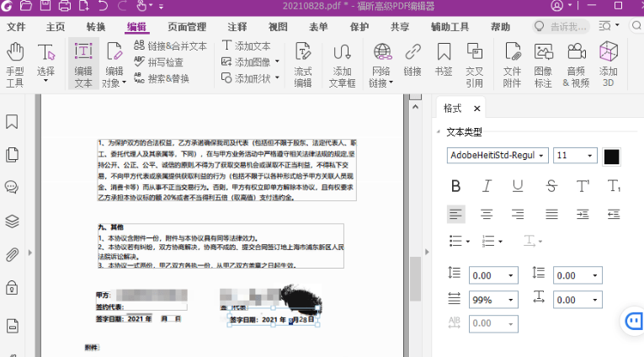644x357 pixels.
Task: Open the Select tool dropdown arrow (选择)
Action: (x=45, y=81)
